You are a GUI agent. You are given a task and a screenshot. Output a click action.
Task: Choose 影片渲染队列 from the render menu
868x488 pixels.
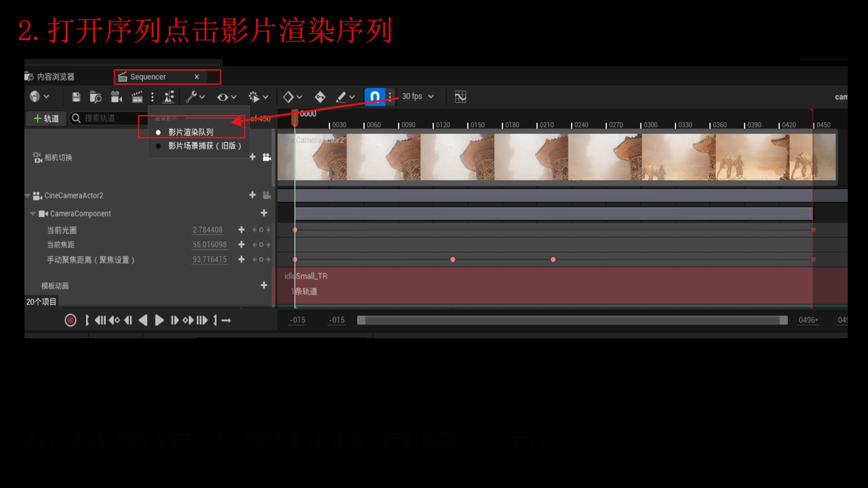(191, 132)
